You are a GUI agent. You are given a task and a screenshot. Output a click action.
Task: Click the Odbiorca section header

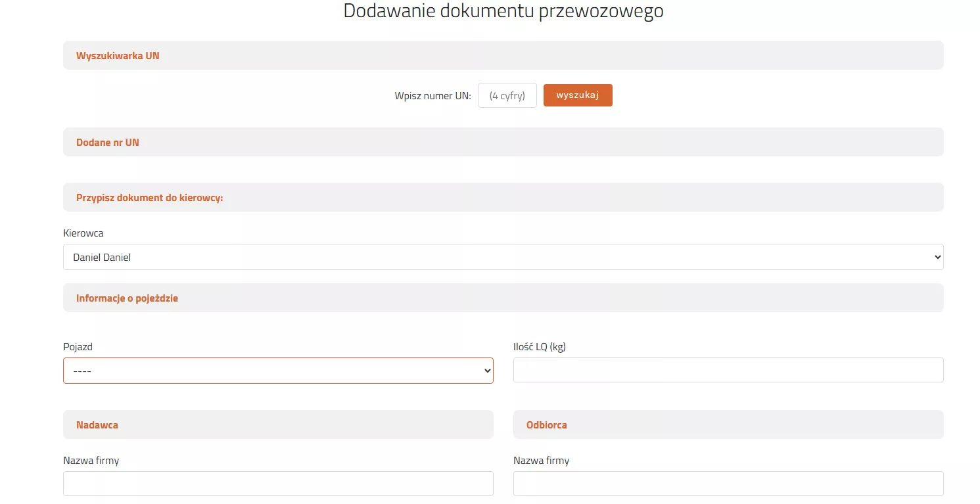[x=546, y=424]
